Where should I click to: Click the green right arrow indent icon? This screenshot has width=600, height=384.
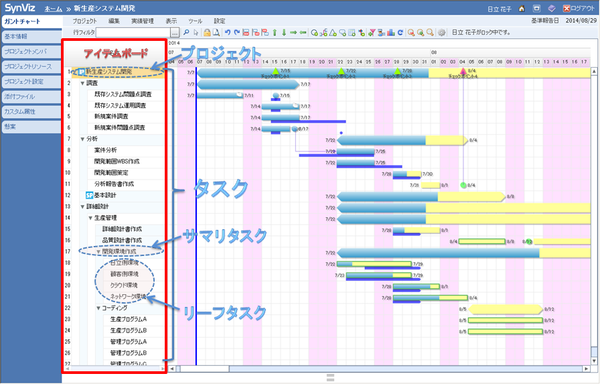(x=293, y=33)
